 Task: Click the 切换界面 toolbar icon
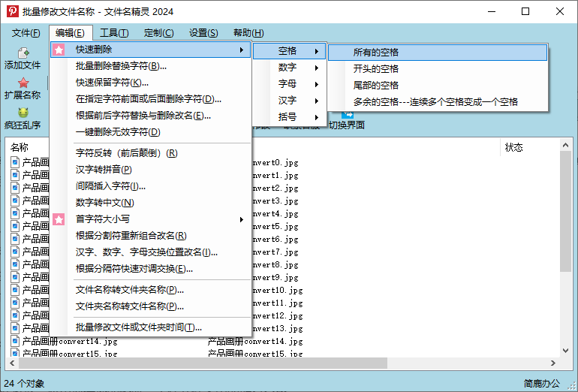[347, 114]
